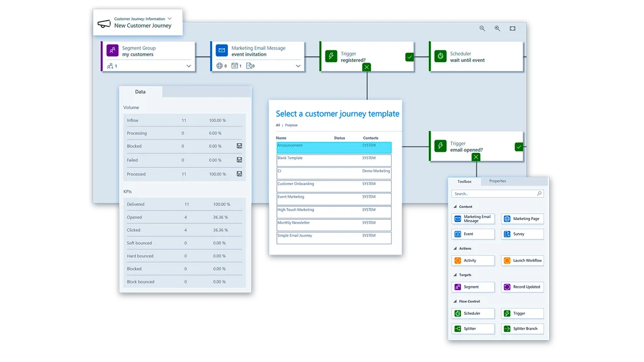Pick the Splitter toolbox item
Screen dimensions: 644x362
pyautogui.click(x=473, y=329)
